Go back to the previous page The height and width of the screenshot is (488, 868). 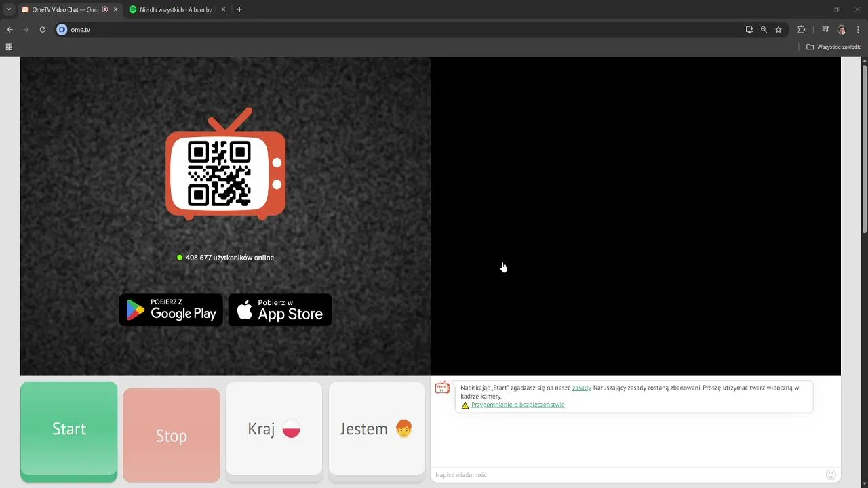[9, 30]
